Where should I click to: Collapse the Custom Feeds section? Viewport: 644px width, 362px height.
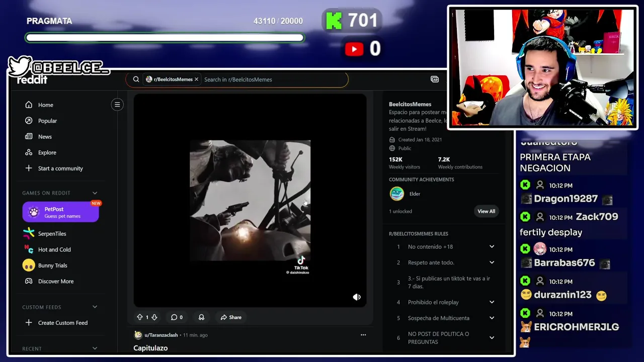[x=95, y=307]
